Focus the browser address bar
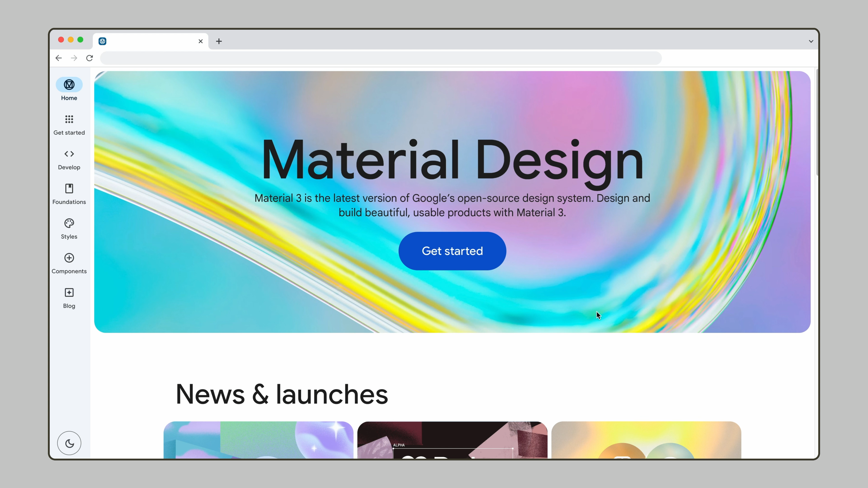This screenshot has height=488, width=868. click(x=381, y=58)
